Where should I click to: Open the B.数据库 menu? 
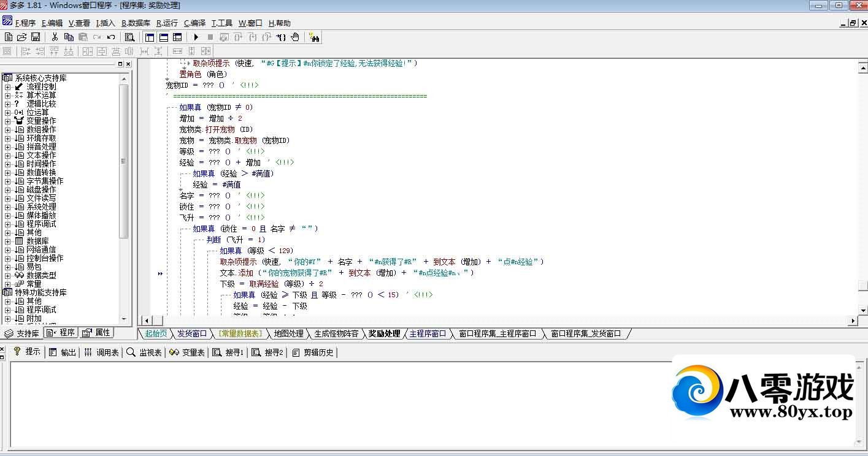[x=136, y=23]
